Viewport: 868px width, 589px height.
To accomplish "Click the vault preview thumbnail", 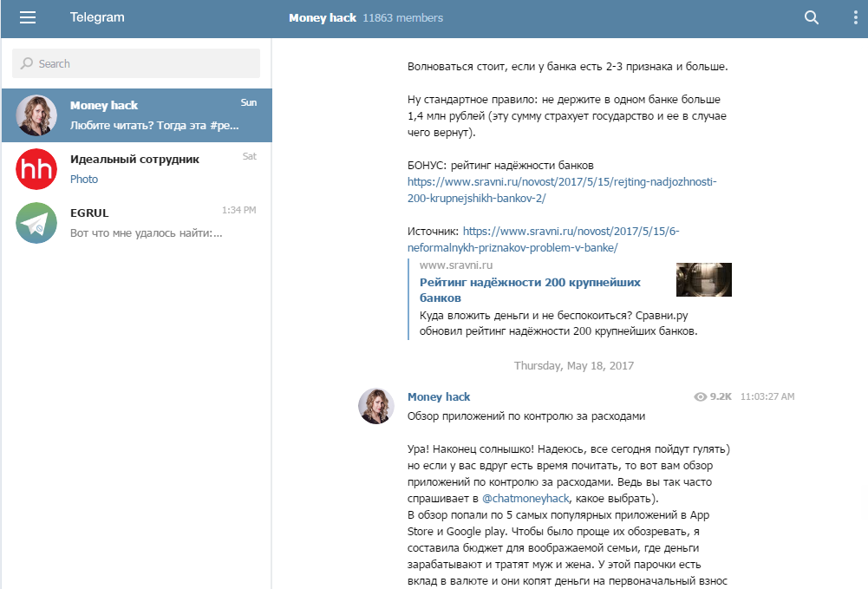I will click(x=703, y=279).
